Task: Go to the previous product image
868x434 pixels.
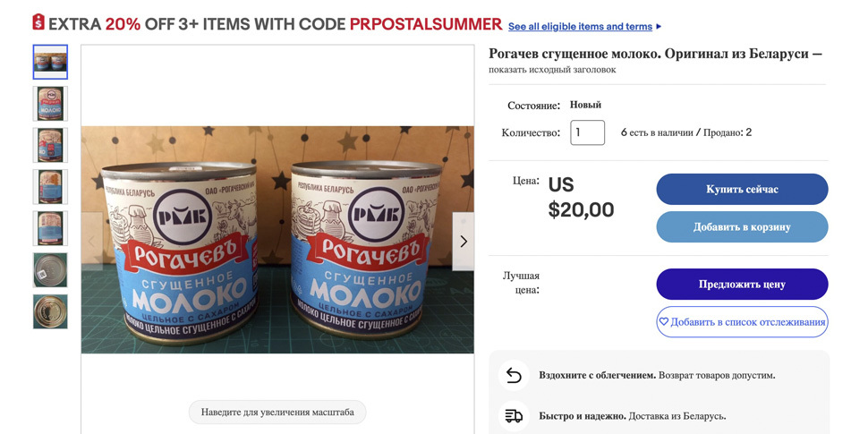Action: [90, 242]
